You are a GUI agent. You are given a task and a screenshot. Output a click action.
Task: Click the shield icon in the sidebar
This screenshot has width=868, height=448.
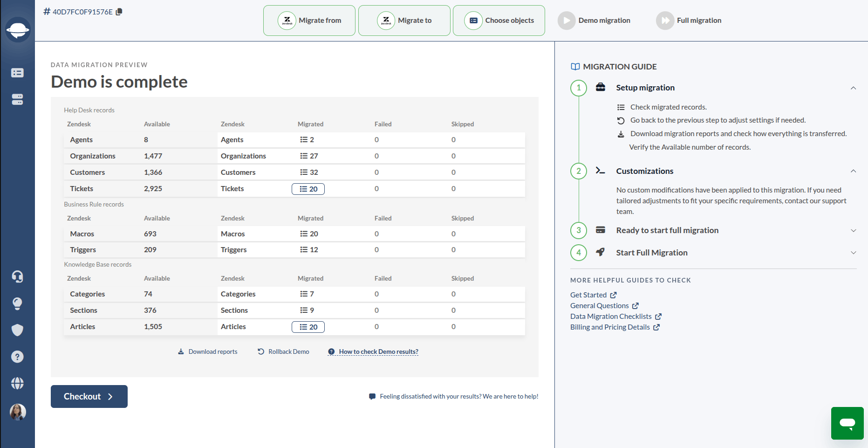pyautogui.click(x=17, y=330)
